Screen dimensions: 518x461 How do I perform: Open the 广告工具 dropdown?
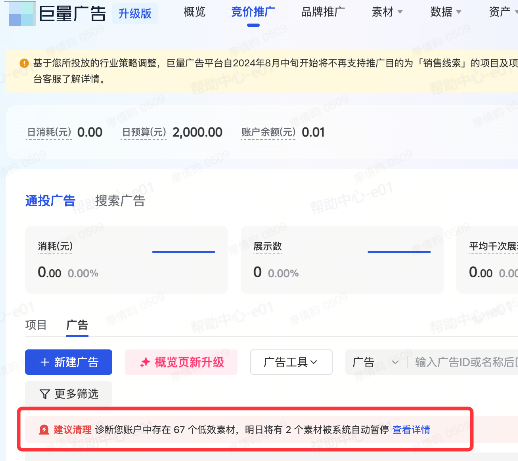(291, 362)
